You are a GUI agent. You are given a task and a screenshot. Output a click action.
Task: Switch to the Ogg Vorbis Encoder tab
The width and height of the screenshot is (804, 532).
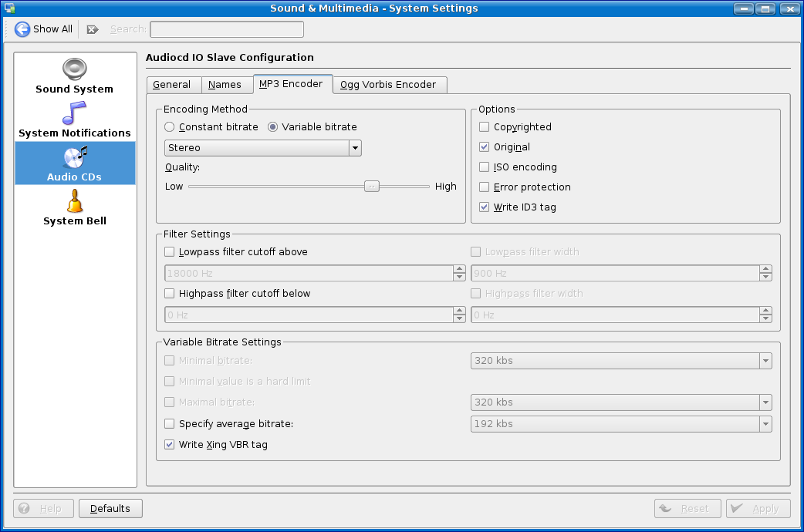point(390,85)
